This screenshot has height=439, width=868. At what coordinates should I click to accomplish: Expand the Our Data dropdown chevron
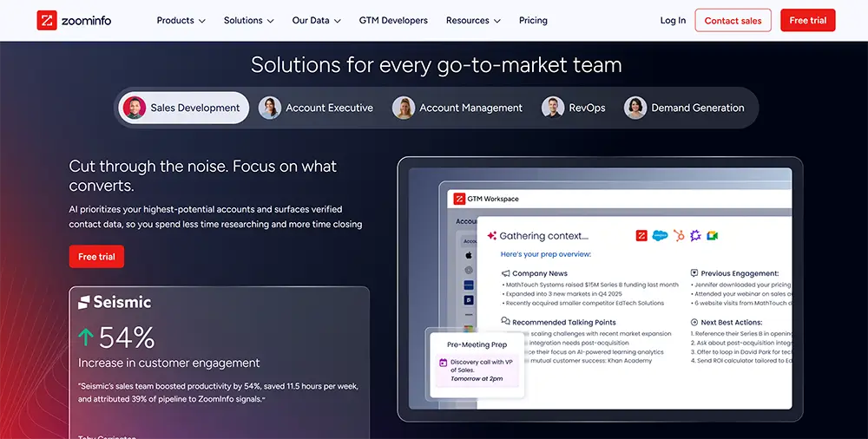tap(337, 21)
